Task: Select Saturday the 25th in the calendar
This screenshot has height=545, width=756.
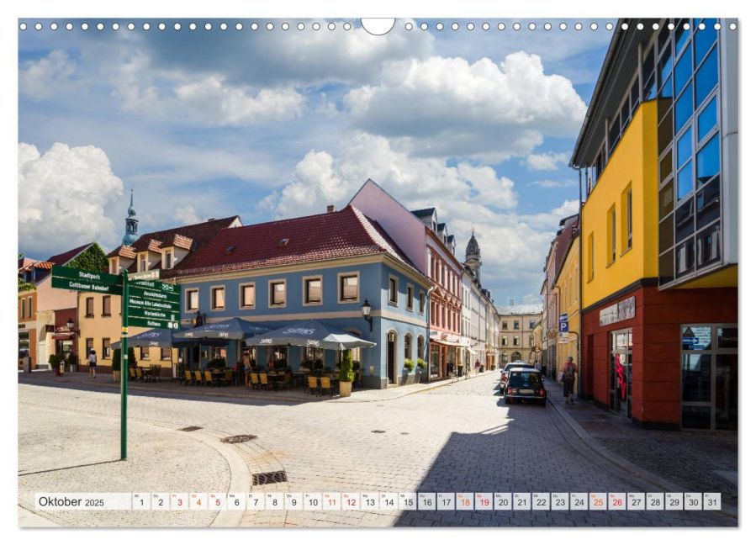Action: [x=598, y=502]
